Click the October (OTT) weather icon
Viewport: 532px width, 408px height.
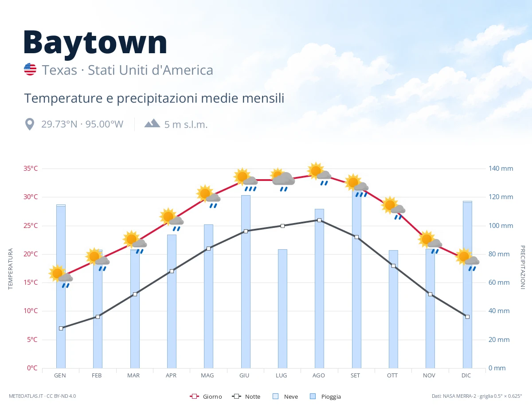point(393,208)
